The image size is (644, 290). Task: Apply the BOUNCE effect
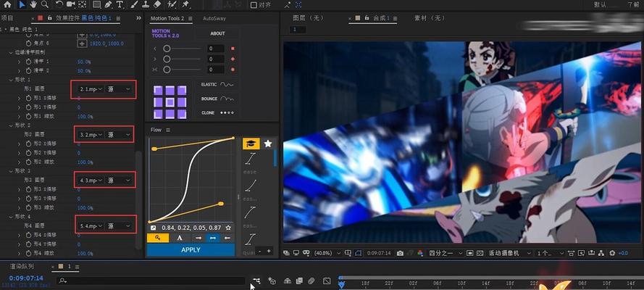tap(217, 99)
